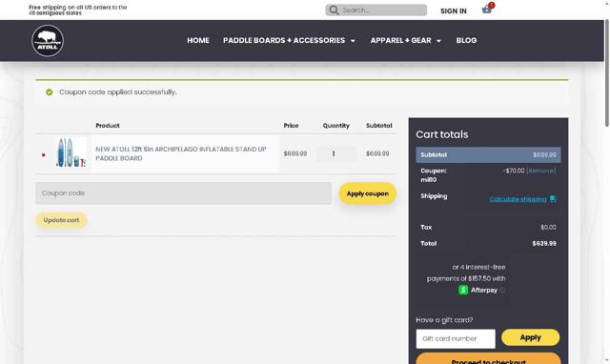Click the total value $629.99
The height and width of the screenshot is (364, 610).
pos(544,243)
